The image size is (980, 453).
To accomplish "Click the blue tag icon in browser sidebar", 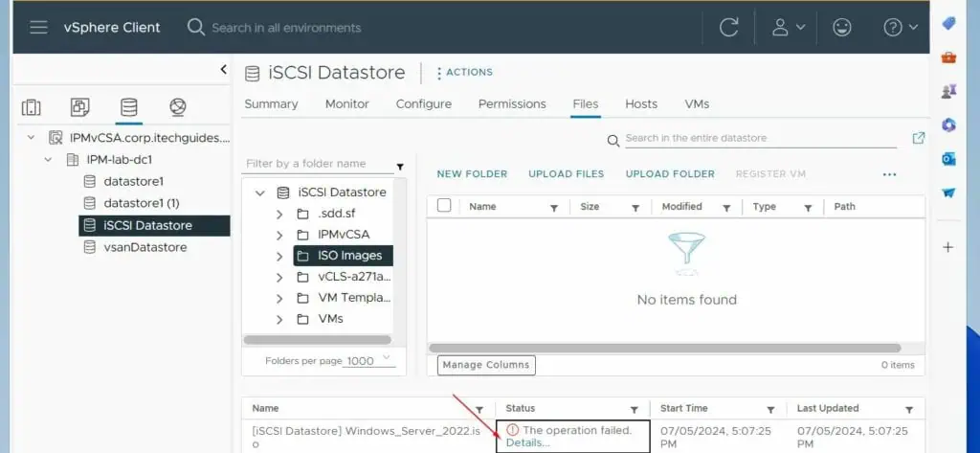I will point(948,23).
